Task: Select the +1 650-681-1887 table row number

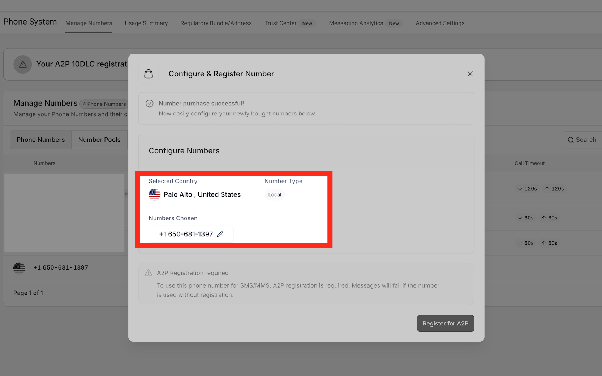Action: [x=61, y=267]
